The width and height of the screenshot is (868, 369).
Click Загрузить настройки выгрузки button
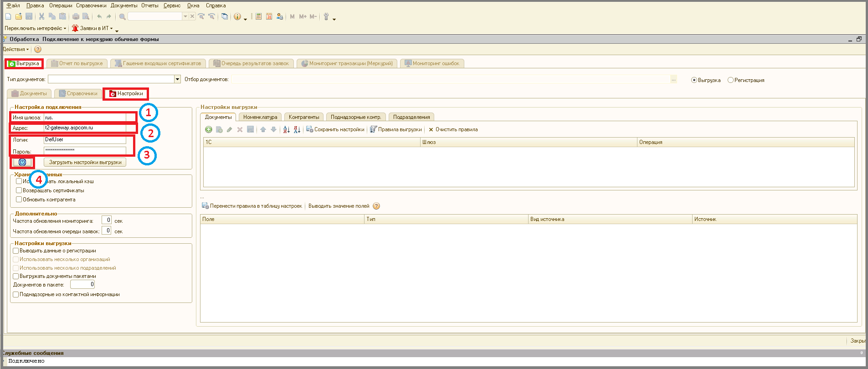[x=85, y=162]
